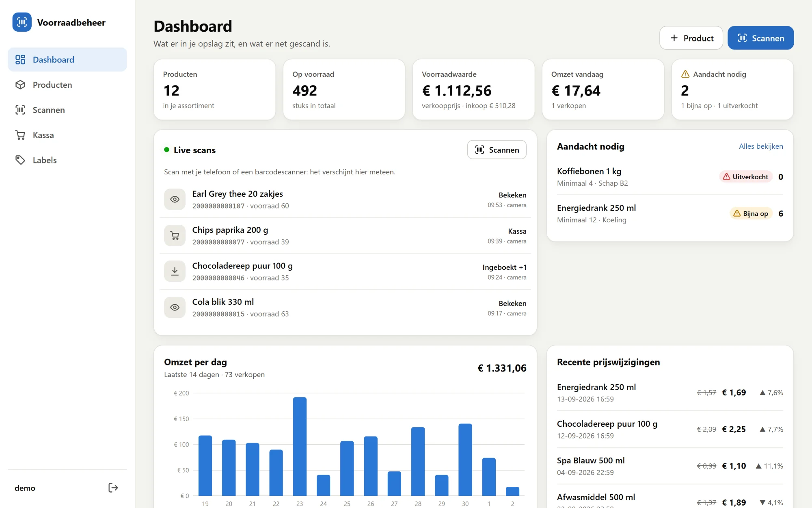
Task: Click the eye icon for Cola blik
Action: pyautogui.click(x=175, y=307)
